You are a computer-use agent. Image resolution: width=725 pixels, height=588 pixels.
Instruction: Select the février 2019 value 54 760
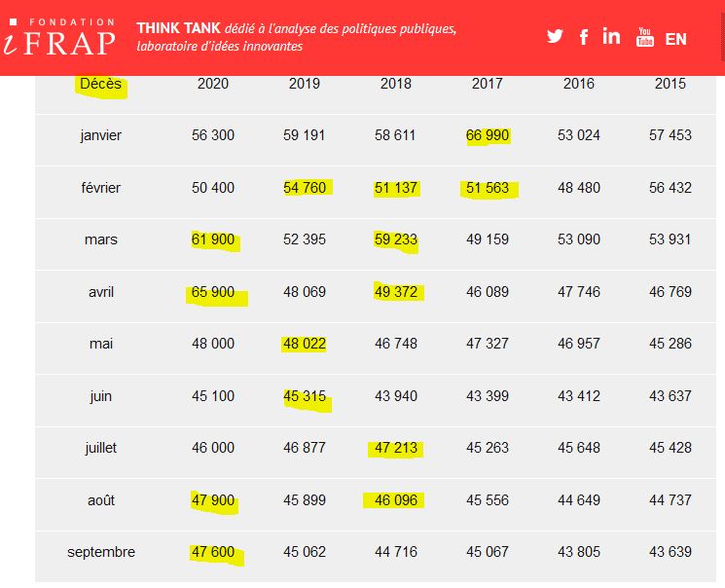305,188
